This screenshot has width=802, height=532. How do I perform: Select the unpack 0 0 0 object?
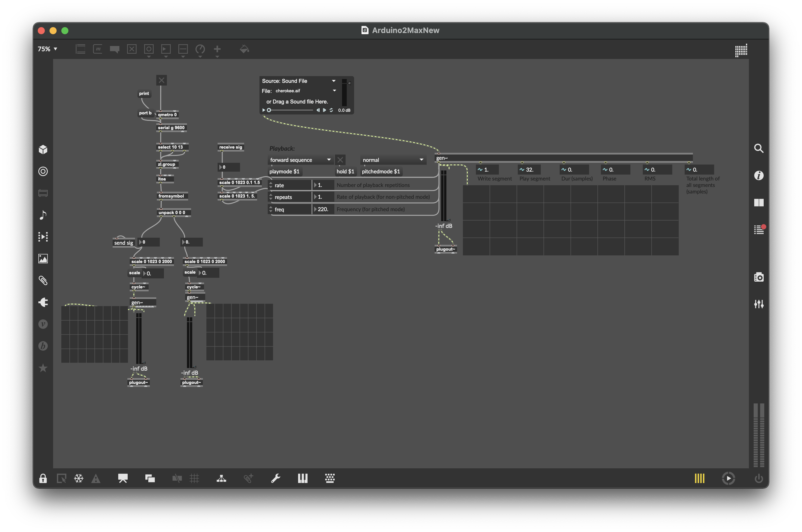tap(174, 212)
